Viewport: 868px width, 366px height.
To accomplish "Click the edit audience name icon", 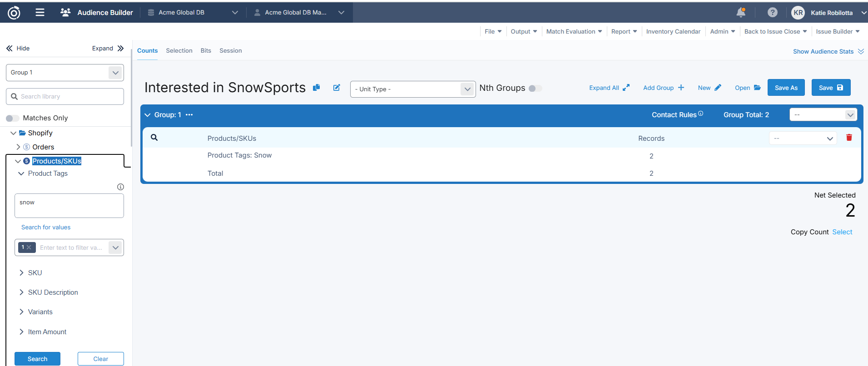I will (337, 88).
